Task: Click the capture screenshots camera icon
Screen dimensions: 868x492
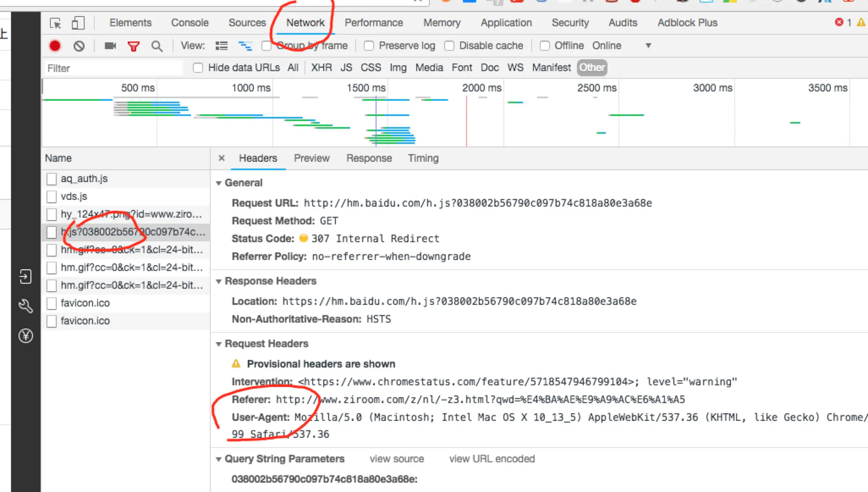Action: coord(110,46)
